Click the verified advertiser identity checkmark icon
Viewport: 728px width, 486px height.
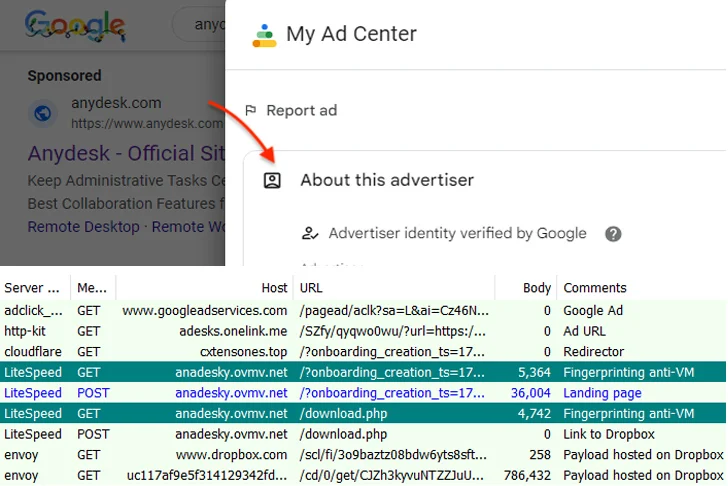[310, 234]
